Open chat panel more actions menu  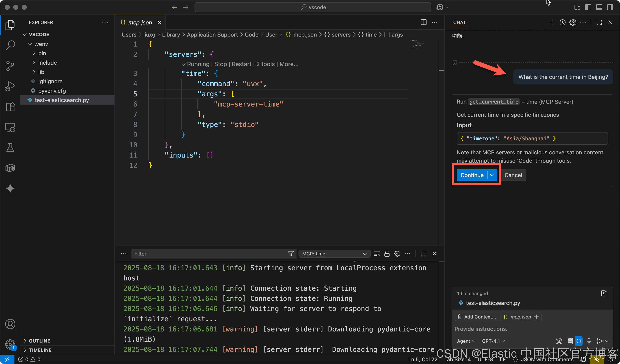click(583, 22)
